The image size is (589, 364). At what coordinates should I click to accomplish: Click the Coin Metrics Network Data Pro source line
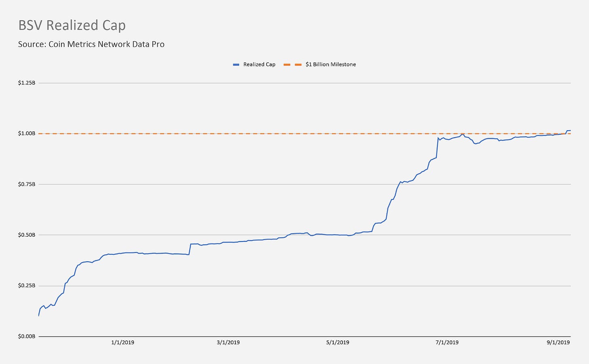click(91, 44)
